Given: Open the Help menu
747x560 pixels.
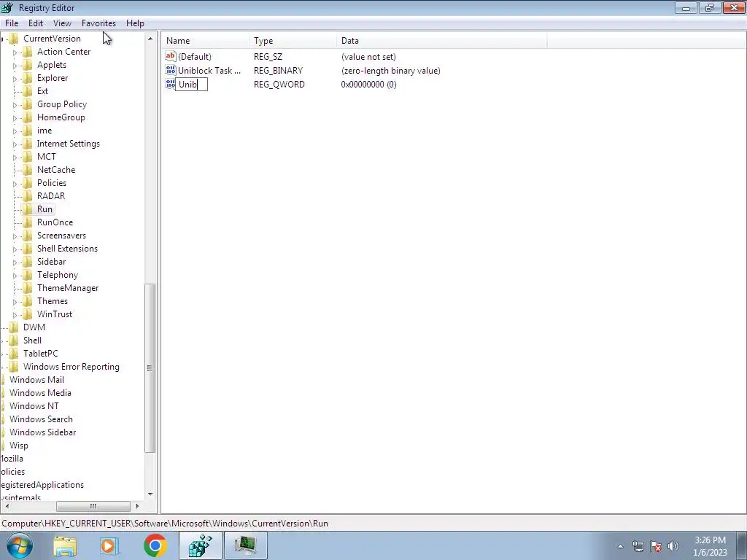Looking at the screenshot, I should click(135, 23).
